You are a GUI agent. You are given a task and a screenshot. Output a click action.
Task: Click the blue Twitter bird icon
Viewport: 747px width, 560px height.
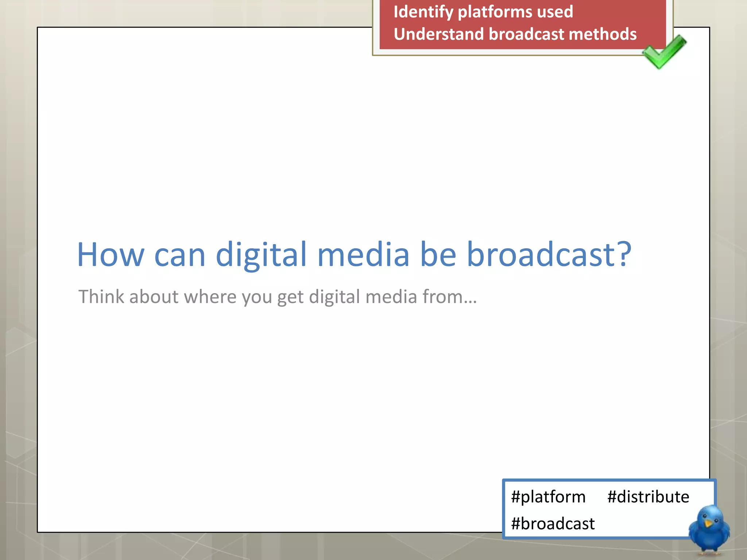click(x=709, y=530)
